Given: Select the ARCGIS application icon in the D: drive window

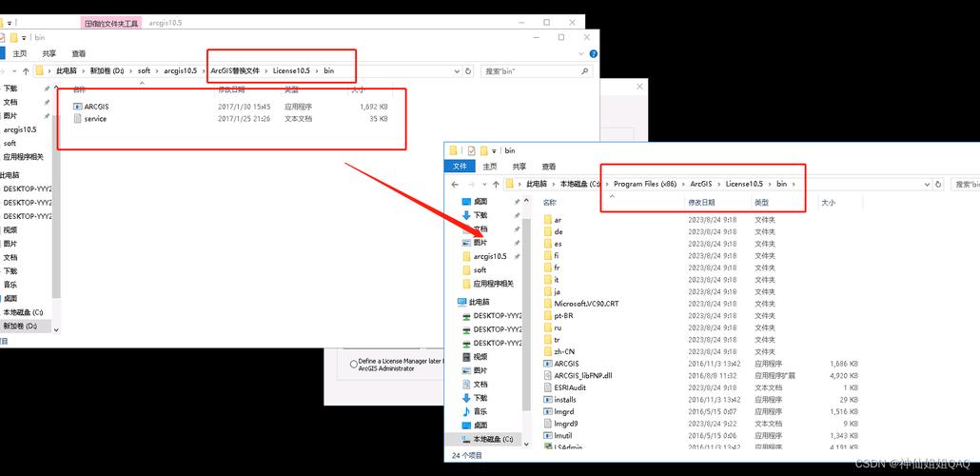Looking at the screenshot, I should pyautogui.click(x=77, y=107).
